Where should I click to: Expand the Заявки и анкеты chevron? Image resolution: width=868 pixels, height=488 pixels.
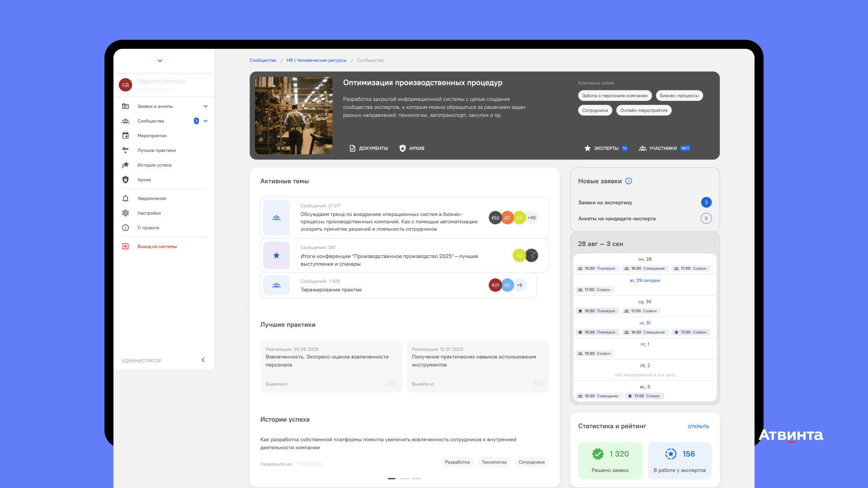pos(206,107)
